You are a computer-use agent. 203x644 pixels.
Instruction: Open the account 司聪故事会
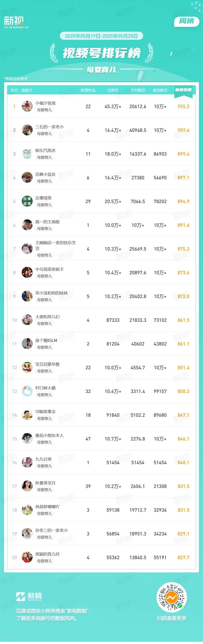pyautogui.click(x=45, y=412)
